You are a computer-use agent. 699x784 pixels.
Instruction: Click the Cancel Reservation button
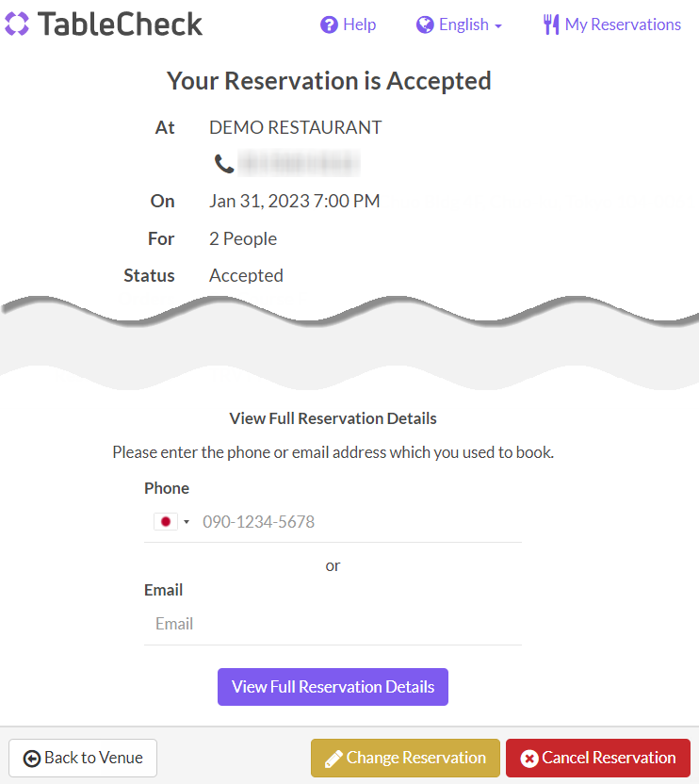[597, 758]
